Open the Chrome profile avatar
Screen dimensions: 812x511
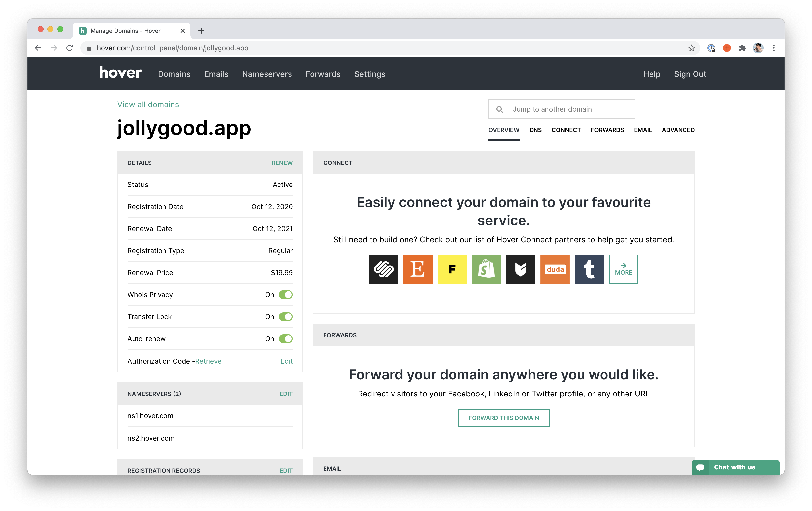[758, 48]
